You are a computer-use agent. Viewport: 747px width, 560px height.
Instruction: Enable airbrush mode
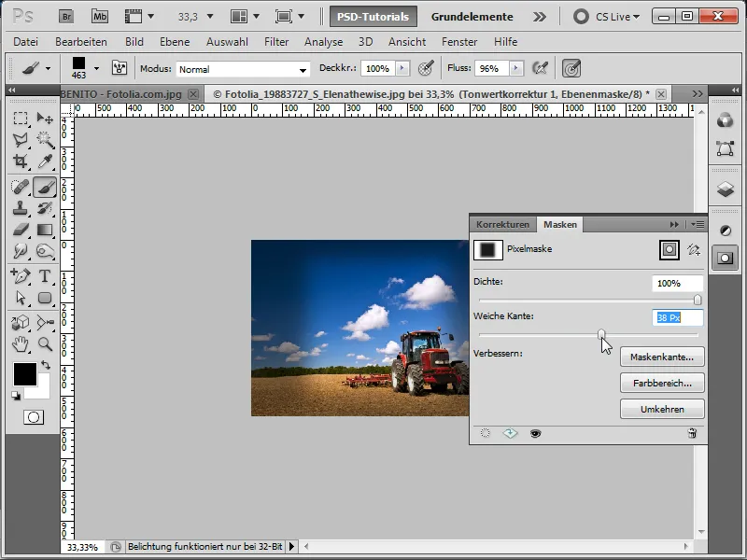coord(540,68)
